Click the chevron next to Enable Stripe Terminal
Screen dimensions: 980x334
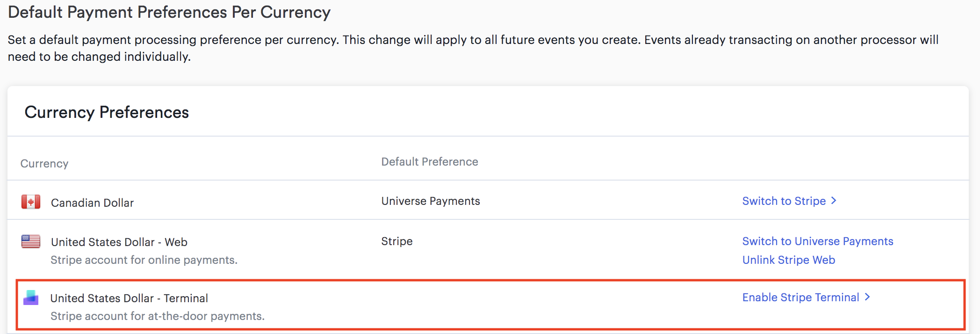tap(867, 297)
